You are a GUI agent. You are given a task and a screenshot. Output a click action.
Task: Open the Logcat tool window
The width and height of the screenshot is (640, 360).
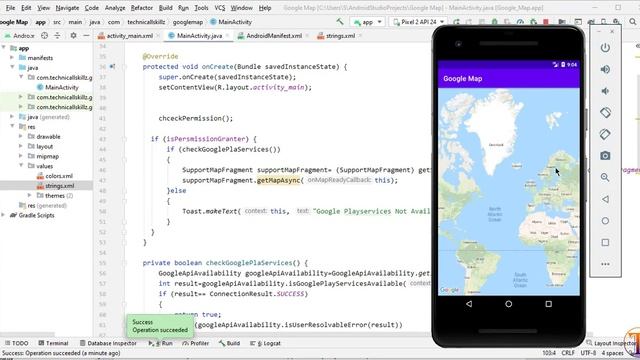(266, 343)
